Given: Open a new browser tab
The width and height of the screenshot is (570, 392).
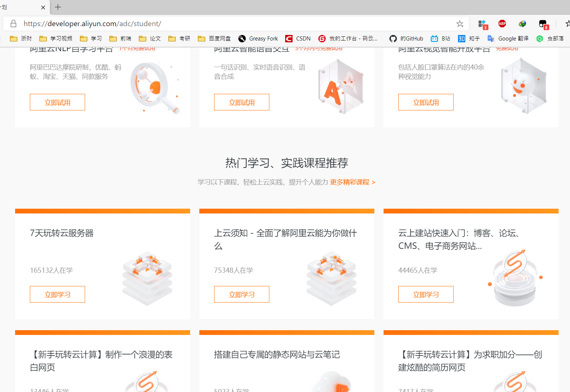Looking at the screenshot, I should [58, 7].
